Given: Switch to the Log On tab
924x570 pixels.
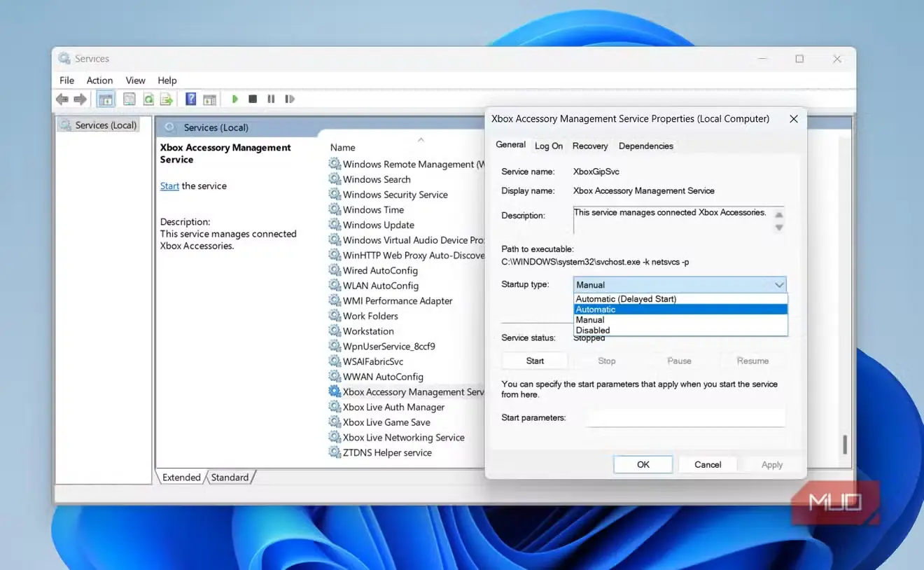Looking at the screenshot, I should pyautogui.click(x=549, y=146).
